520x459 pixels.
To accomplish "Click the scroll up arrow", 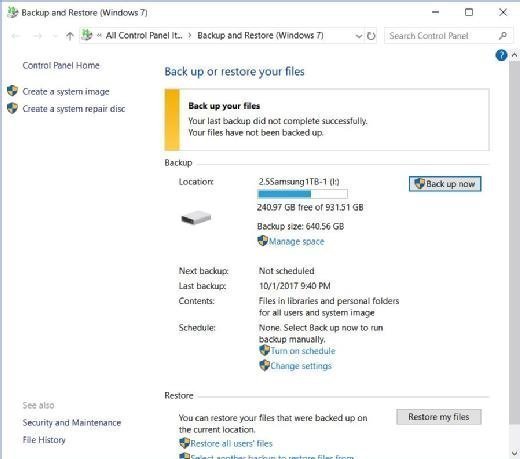I will pos(514,55).
